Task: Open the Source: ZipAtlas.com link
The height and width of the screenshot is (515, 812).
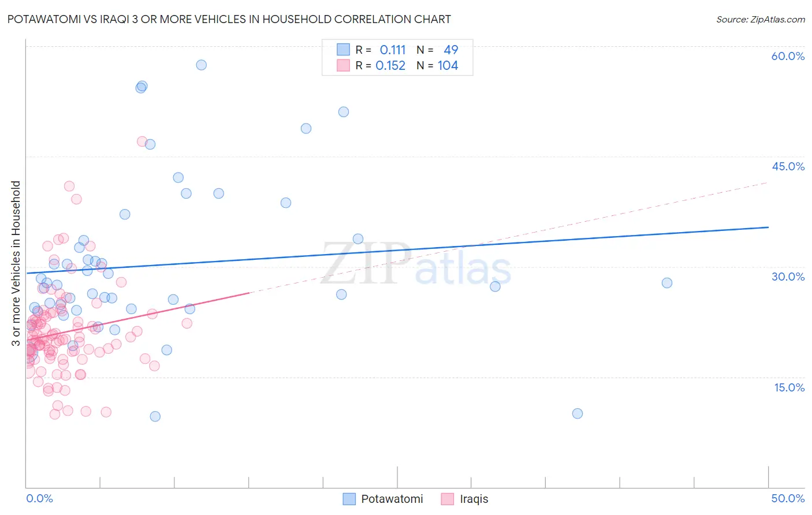Action: click(760, 19)
